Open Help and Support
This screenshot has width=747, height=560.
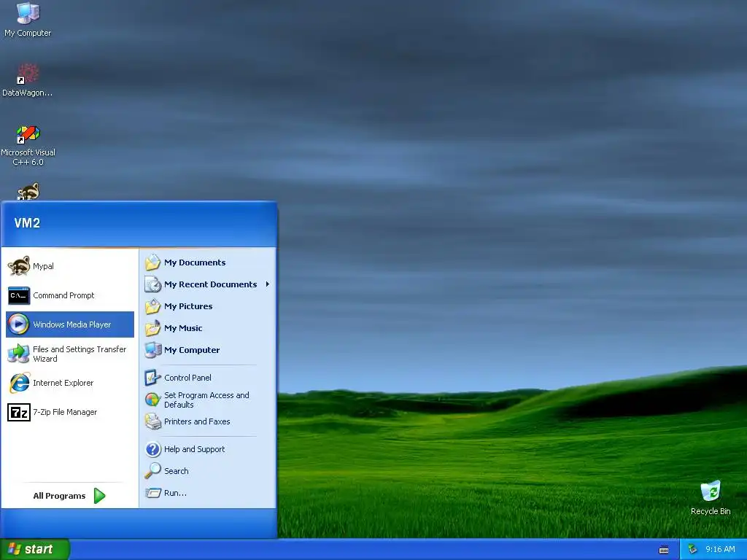(x=208, y=449)
